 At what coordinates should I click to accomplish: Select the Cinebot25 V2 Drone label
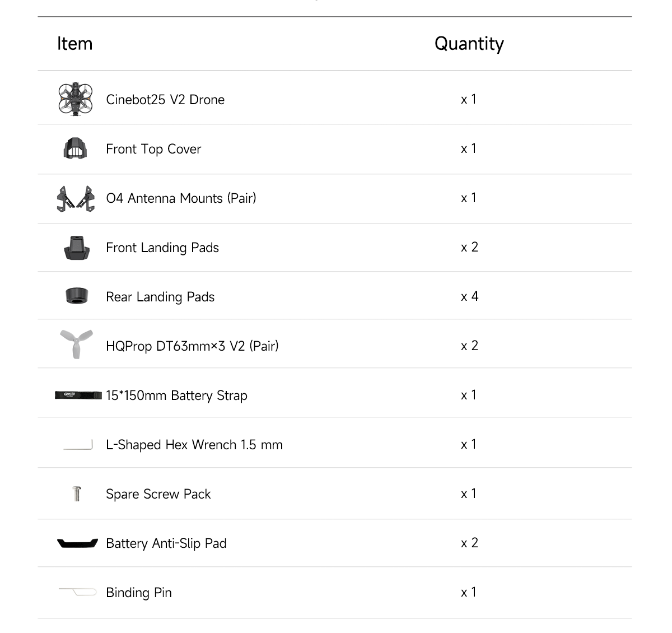click(x=165, y=100)
